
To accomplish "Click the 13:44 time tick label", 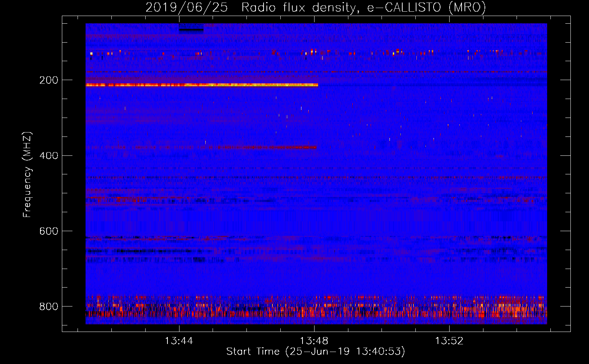I will tap(179, 341).
